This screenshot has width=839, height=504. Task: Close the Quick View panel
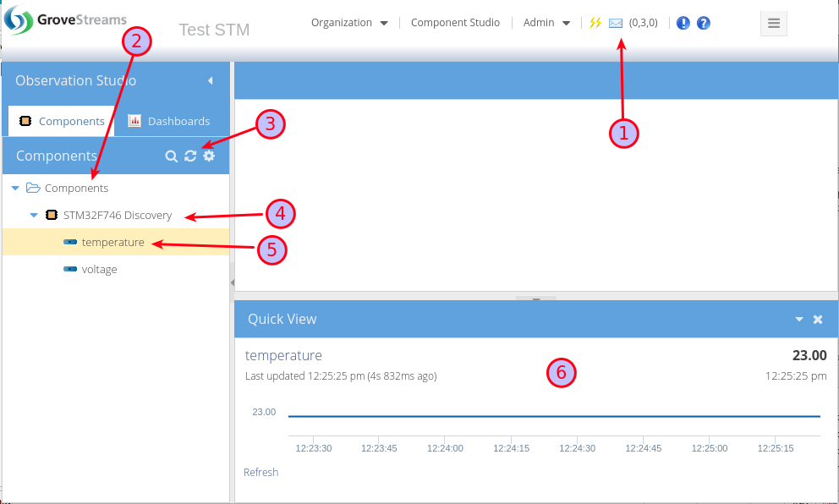(x=818, y=320)
